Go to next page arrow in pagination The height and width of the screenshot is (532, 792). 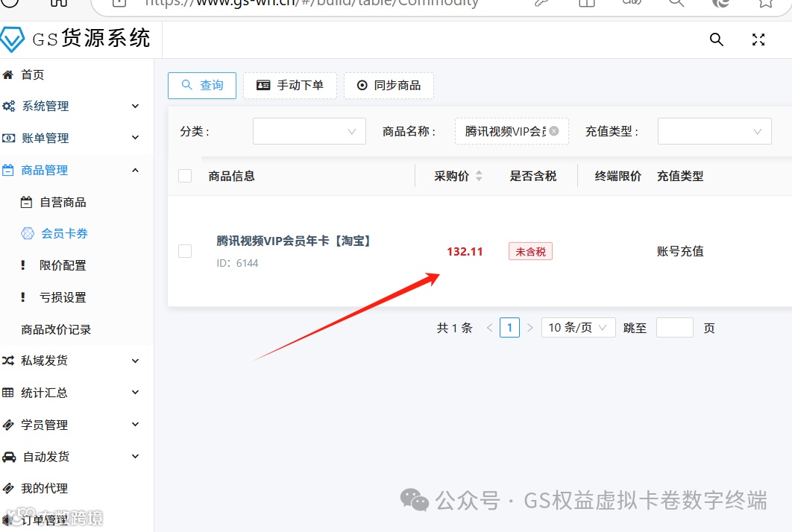(x=529, y=328)
